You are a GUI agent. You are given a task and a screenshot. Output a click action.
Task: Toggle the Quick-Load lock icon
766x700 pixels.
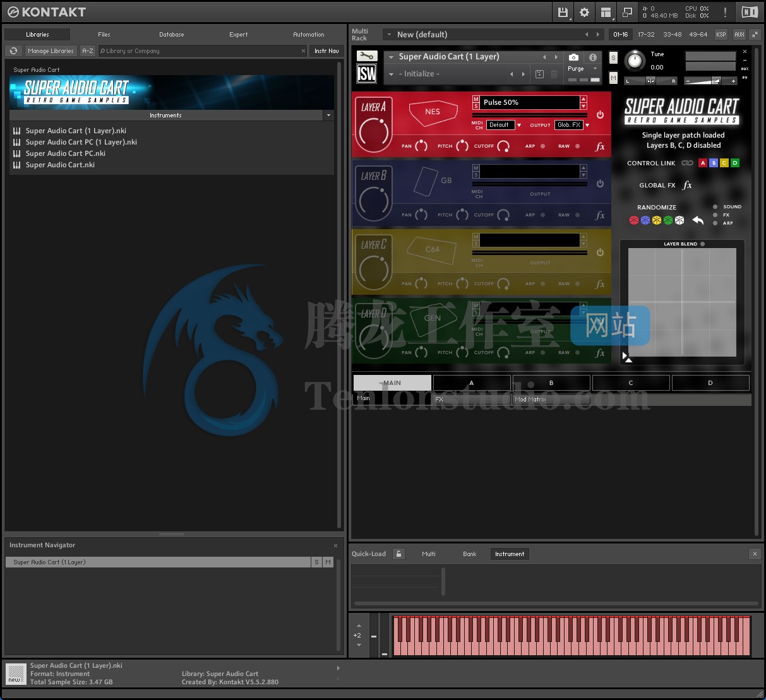click(398, 554)
